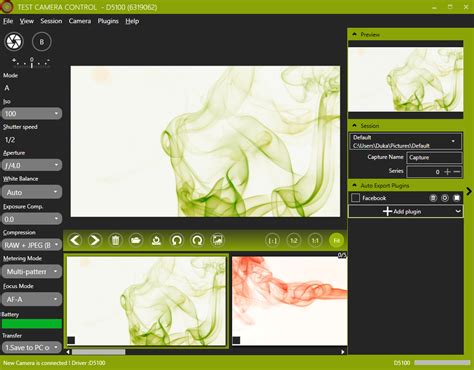474x370 pixels.
Task: Collapse the Preview panel
Action: (354, 34)
